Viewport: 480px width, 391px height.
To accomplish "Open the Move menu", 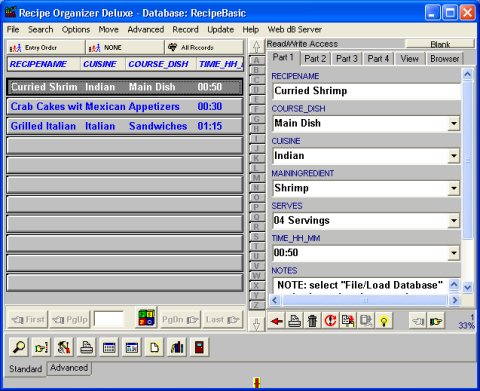I will 109,30.
